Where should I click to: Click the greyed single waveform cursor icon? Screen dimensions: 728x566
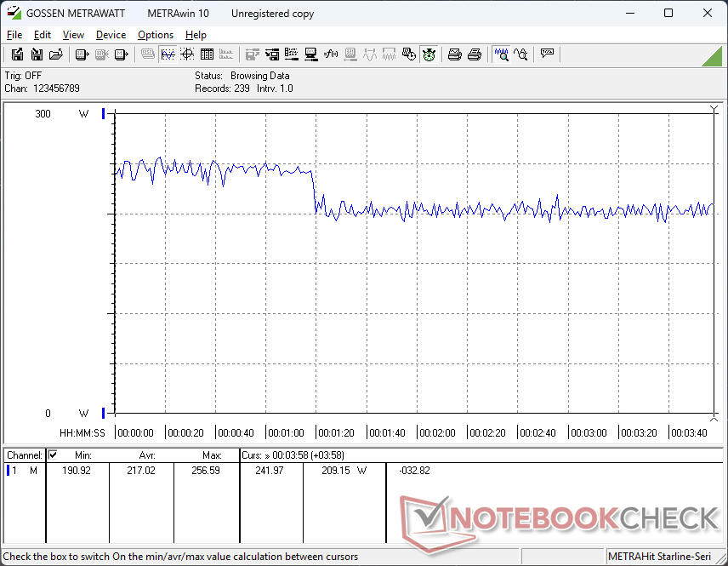(x=370, y=54)
